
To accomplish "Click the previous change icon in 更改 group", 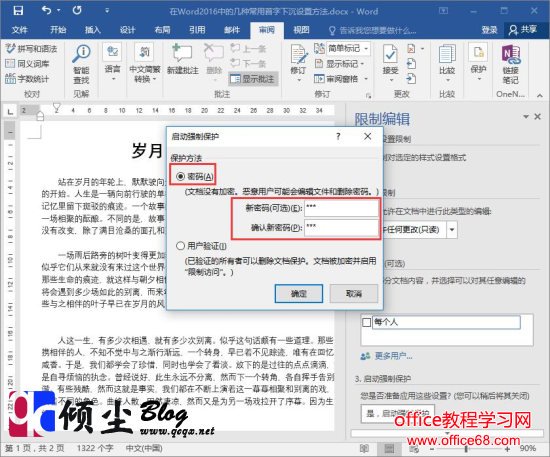I will (x=411, y=63).
